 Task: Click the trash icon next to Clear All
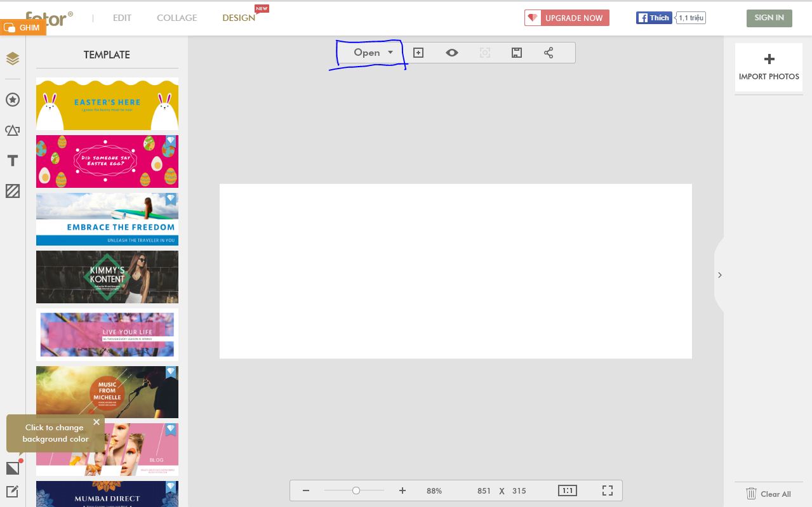(x=751, y=494)
